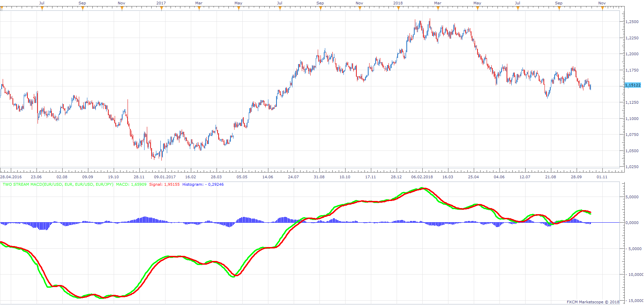Click the 02.08 date axis label
The height and width of the screenshot is (305, 644).
62,177
